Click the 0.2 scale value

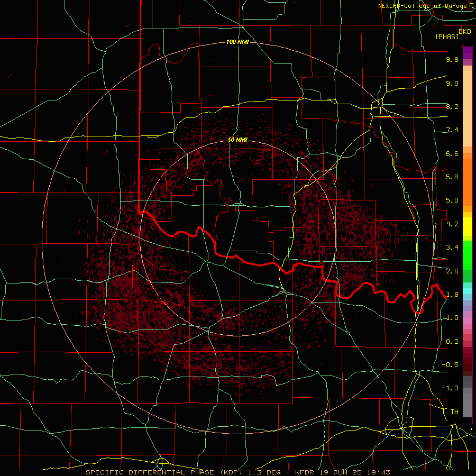tap(452, 342)
